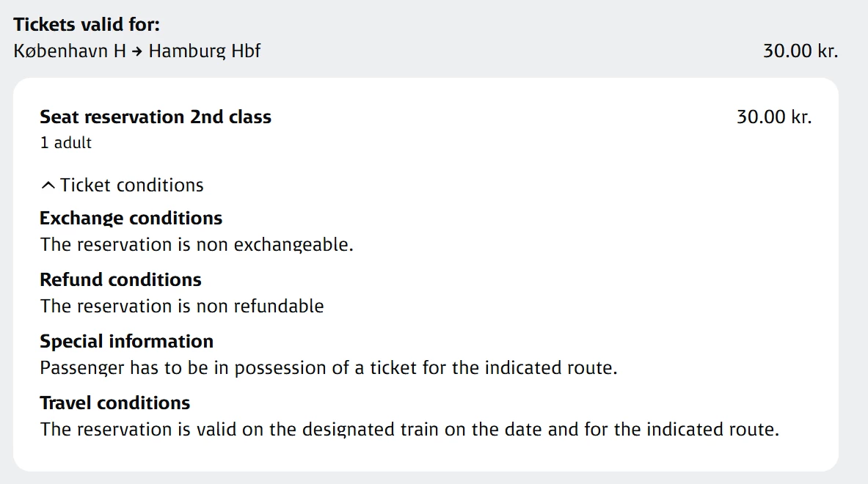Screen dimensions: 868x484
Task: Click the Hamburg Hbf destination name
Action: pos(205,51)
